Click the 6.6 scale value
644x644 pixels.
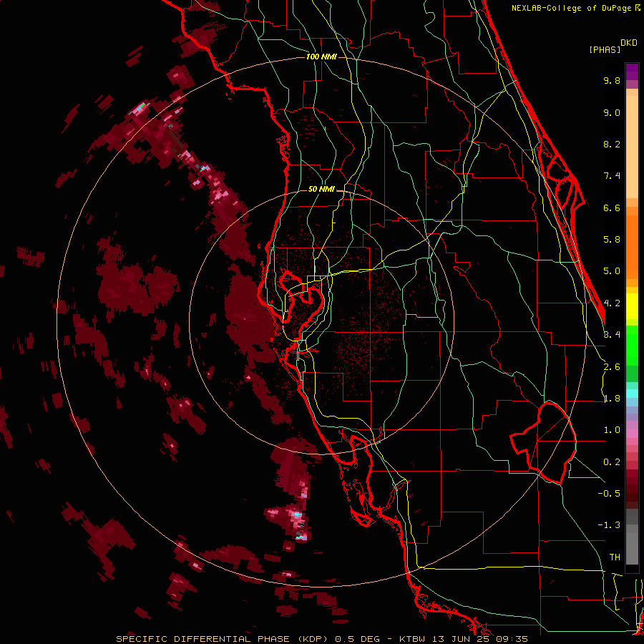pos(612,208)
